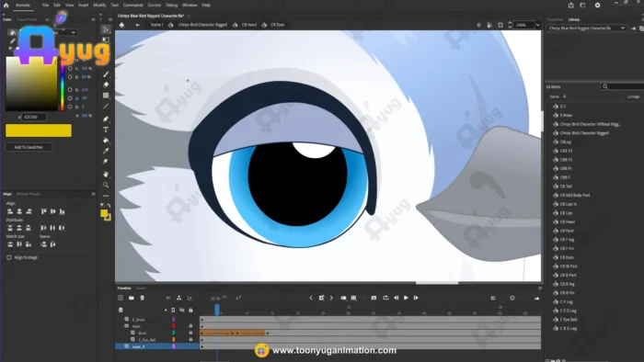
Task: Open the Timeline panel options menu
Action: [540, 288]
